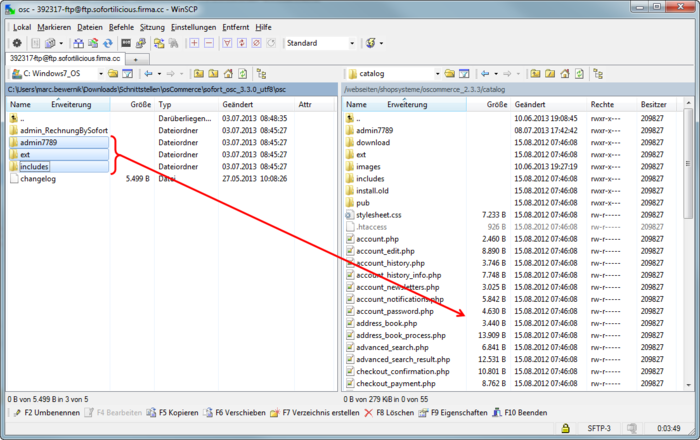Image resolution: width=700 pixels, height=440 pixels.
Task: Expand the remote back history dropdown arrow
Action: (496, 74)
